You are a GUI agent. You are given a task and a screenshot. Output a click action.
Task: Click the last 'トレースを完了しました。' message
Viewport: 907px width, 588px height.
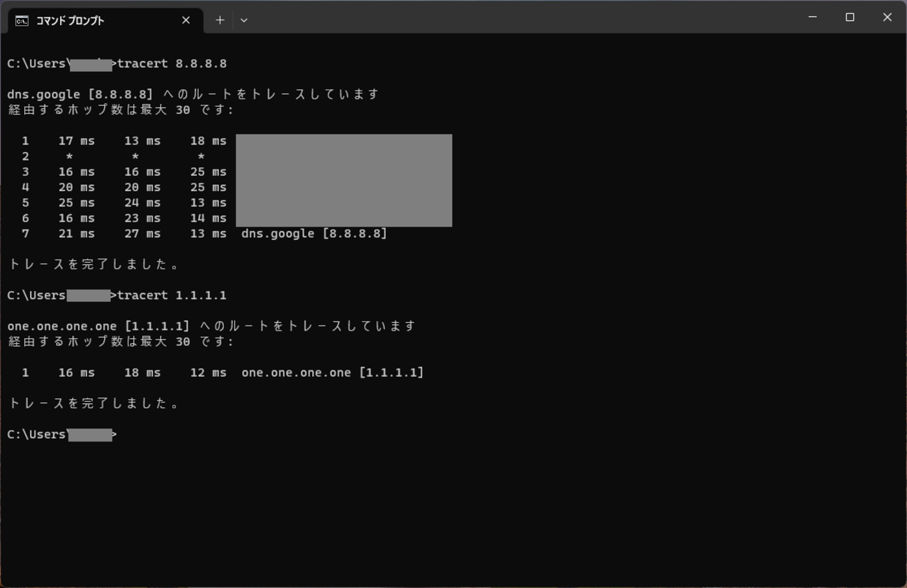pos(94,403)
